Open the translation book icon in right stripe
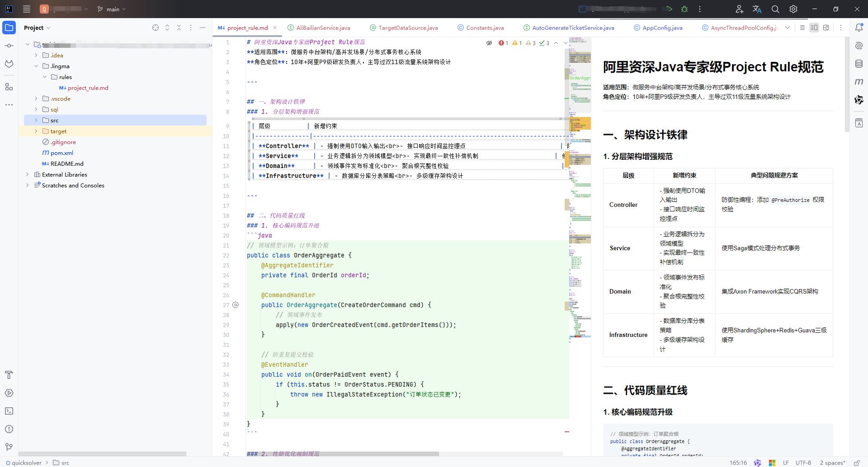The height and width of the screenshot is (467, 868). (859, 123)
